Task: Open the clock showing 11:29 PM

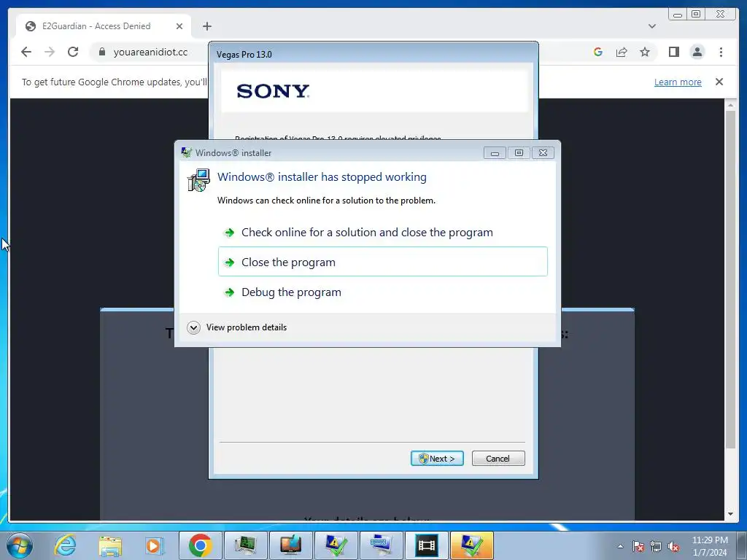Action: [x=710, y=546]
